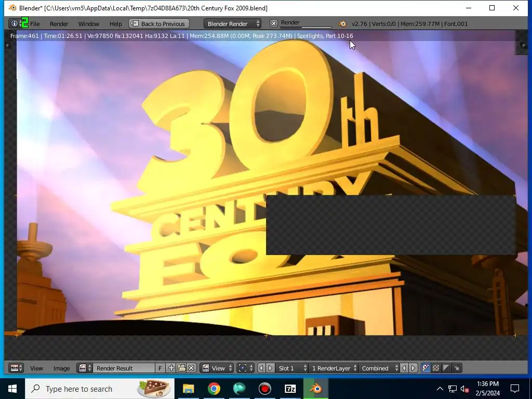Viewport: 532px width, 399px height.
Task: Click the taskbar search box
Action: 100,389
